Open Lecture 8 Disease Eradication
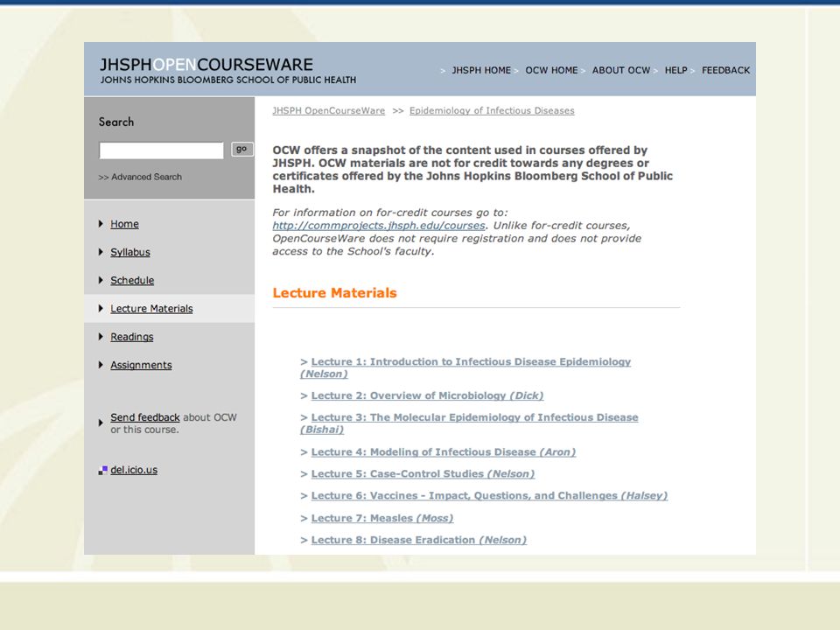840x630 pixels. (x=419, y=540)
